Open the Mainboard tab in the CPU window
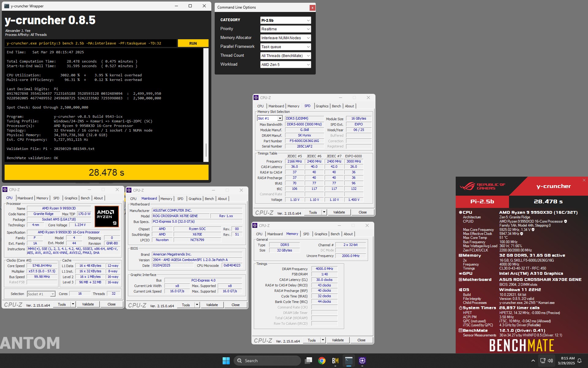 25,198
